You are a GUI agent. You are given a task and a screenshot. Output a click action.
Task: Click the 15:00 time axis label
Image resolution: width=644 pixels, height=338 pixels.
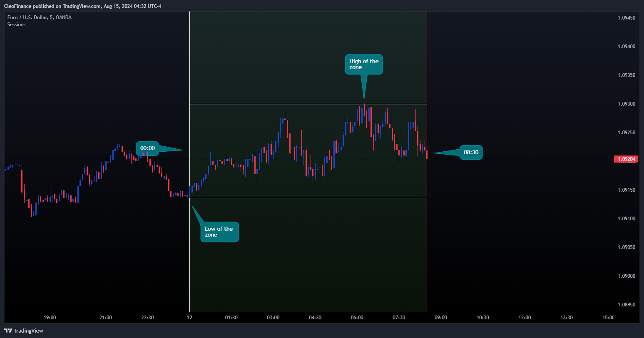[608, 318]
